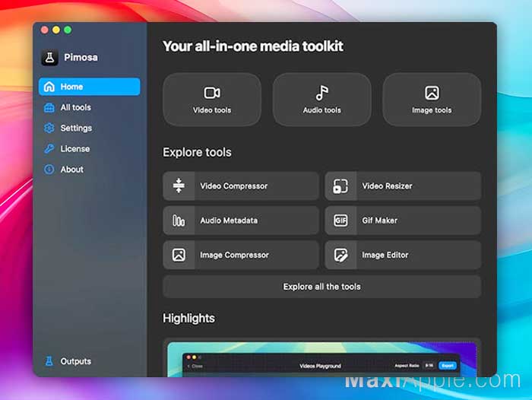Open the Pimosa app logo icon

click(x=49, y=57)
